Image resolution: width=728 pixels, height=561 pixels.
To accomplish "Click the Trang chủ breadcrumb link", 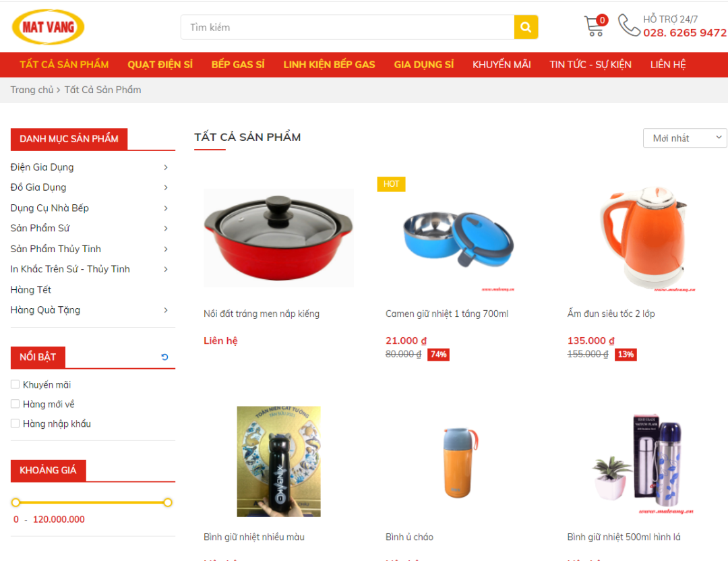I will [x=32, y=90].
